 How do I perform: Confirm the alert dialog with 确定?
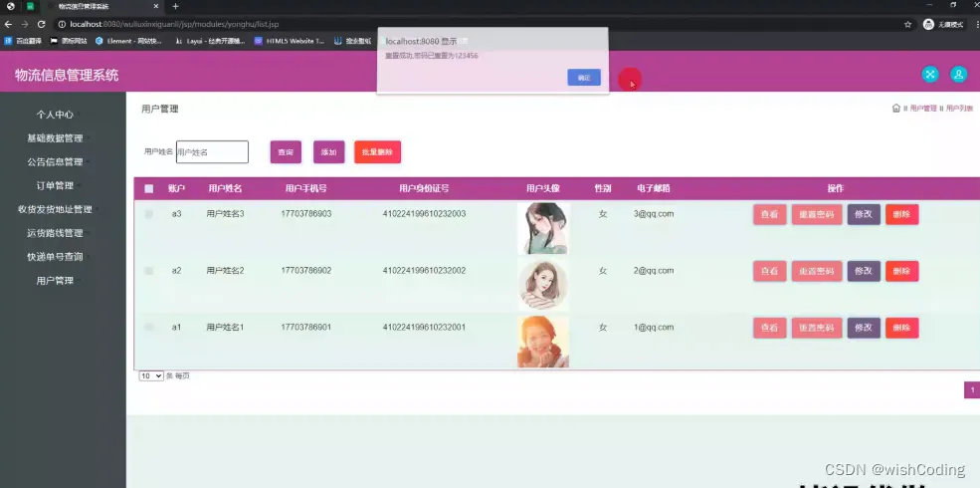[584, 78]
